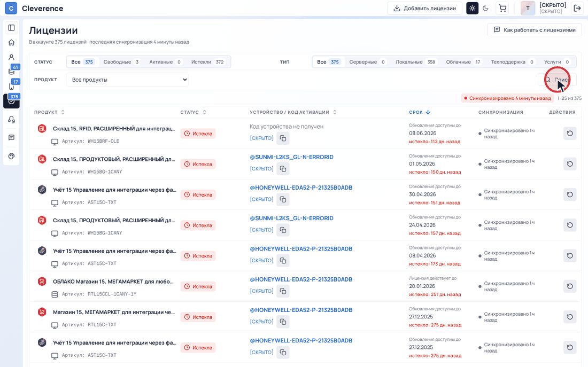Viewport: 588px width, 367px height.
Task: Click the Cleverence logo
Action: (34, 8)
